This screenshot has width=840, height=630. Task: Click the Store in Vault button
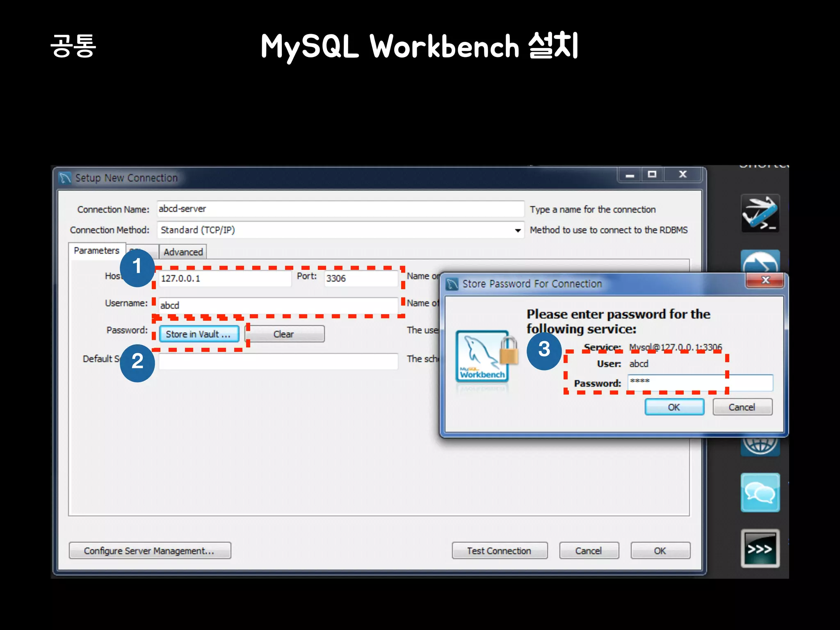pos(199,334)
